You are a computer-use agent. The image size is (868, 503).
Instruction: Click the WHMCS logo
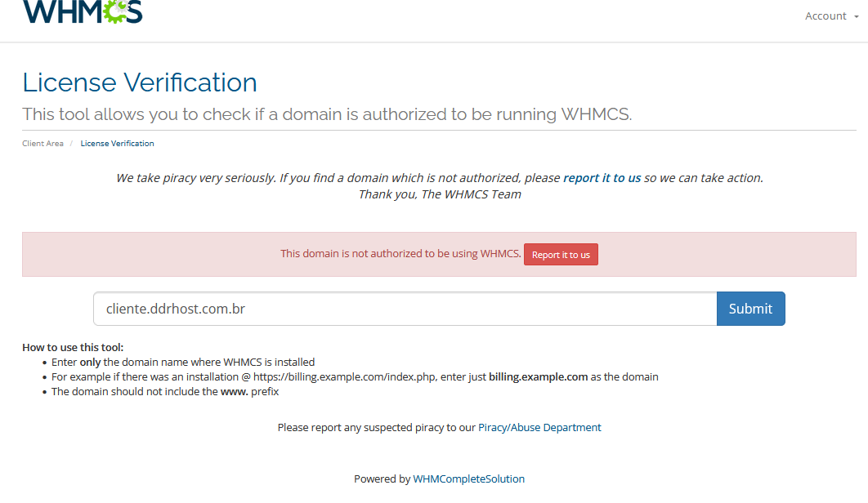83,11
